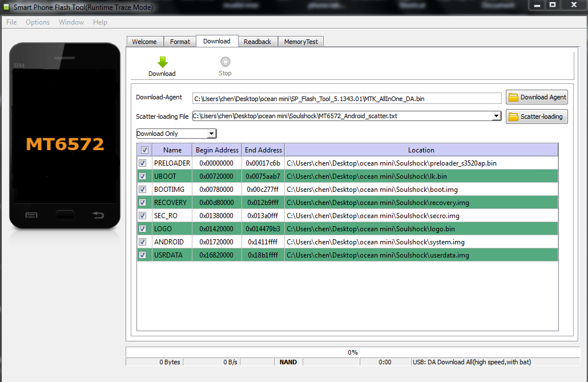The image size is (588, 382).
Task: Maximize the Smart Phone Flash Tool window
Action: click(553, 5)
